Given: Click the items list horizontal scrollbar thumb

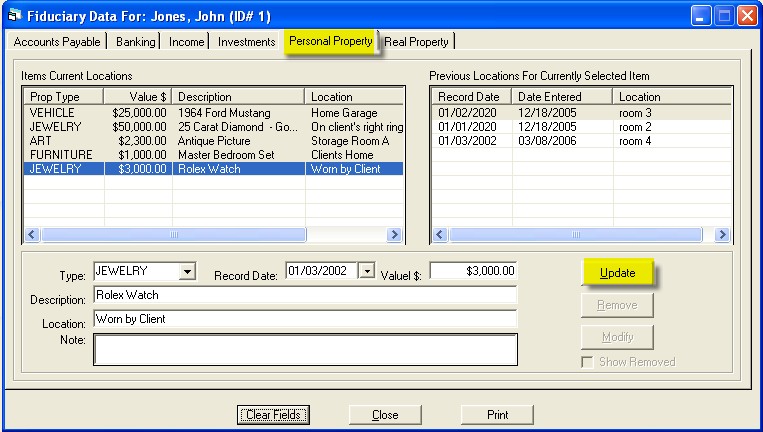Looking at the screenshot, I should pyautogui.click(x=174, y=234).
